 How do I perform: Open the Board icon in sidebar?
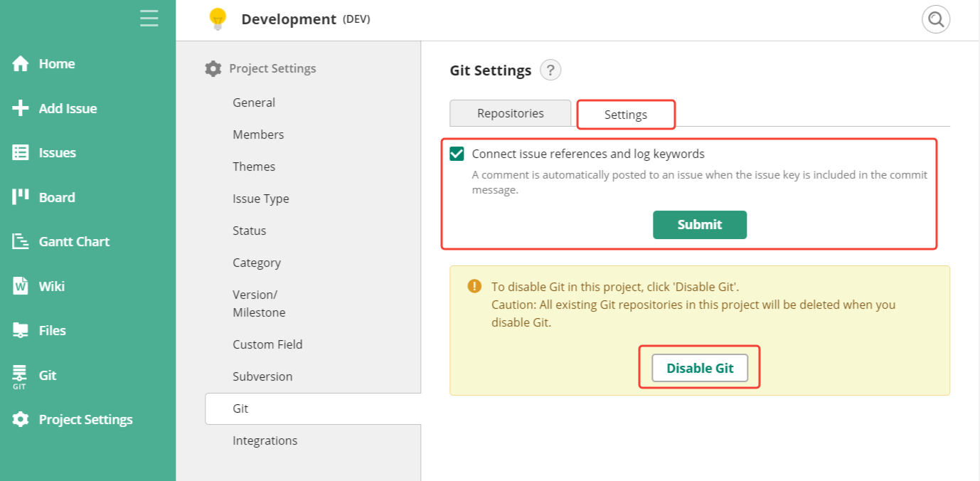point(21,197)
